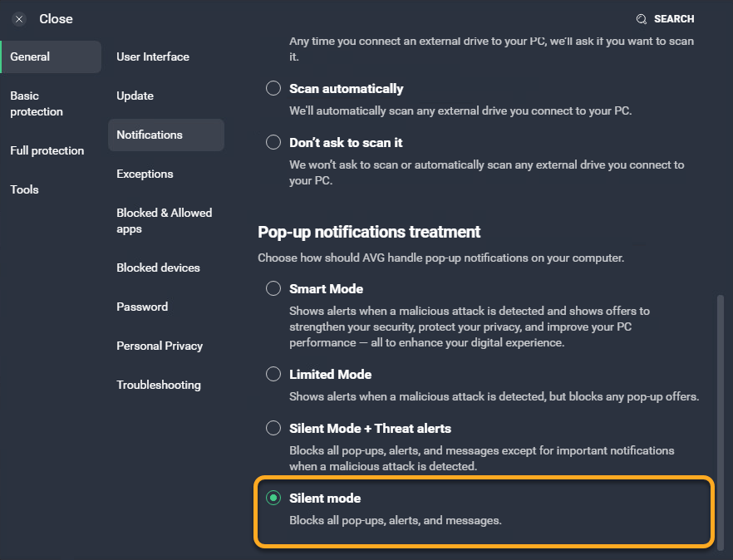Select the Scan automatically radio button

273,88
